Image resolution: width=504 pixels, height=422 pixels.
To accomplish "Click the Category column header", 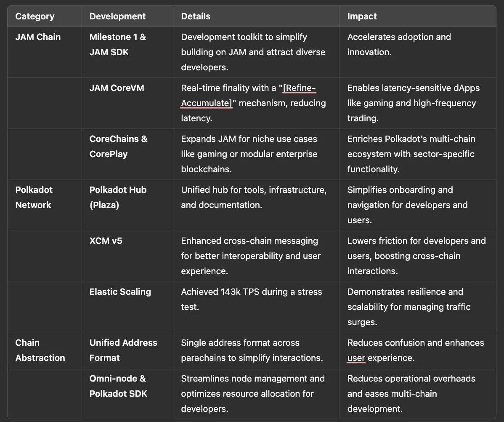I will (x=35, y=16).
